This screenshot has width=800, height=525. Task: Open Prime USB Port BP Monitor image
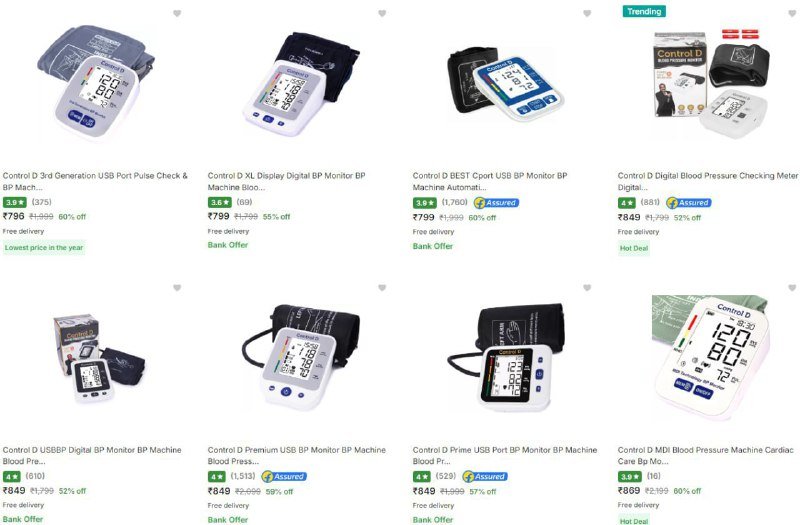(x=505, y=357)
